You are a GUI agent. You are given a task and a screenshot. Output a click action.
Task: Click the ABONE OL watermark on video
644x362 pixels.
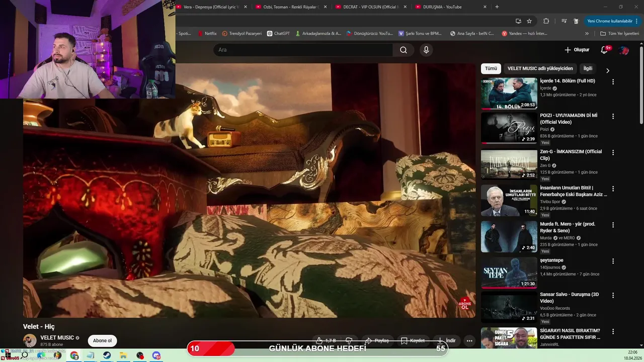pyautogui.click(x=464, y=303)
